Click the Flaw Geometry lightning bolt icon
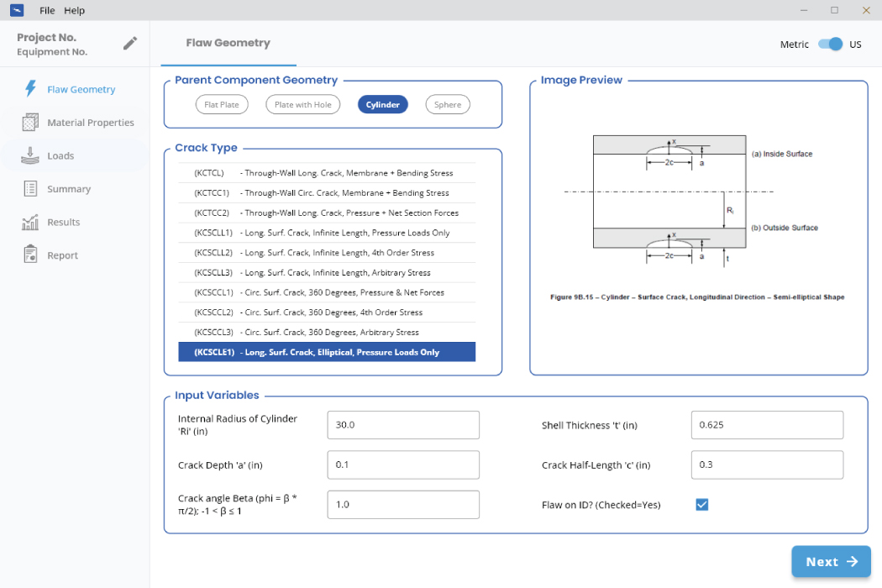 [31, 89]
